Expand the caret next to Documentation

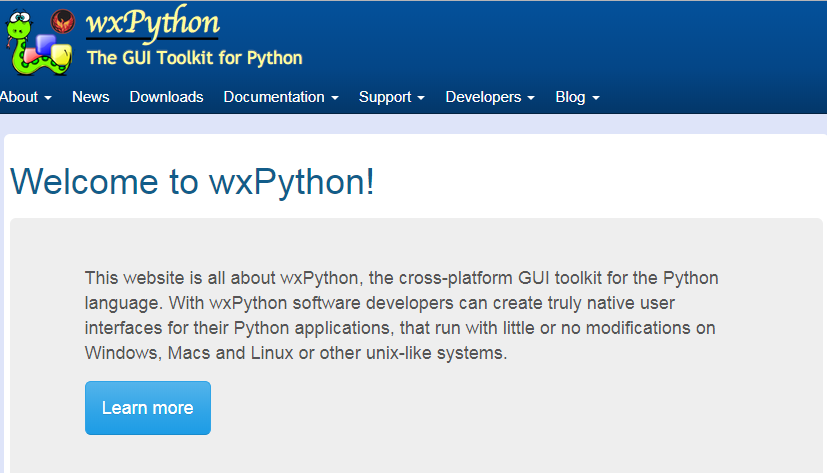[x=335, y=98]
